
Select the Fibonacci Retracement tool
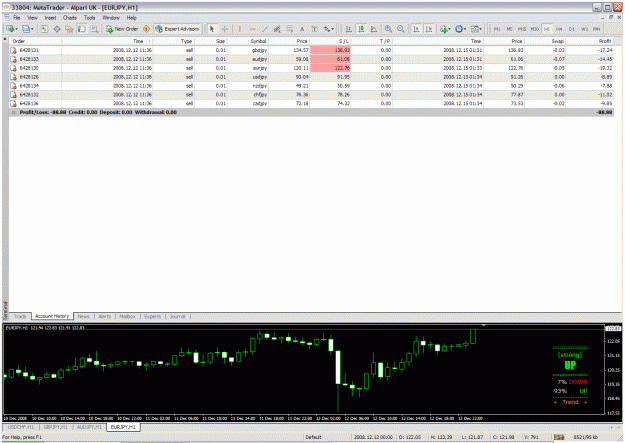[290, 29]
